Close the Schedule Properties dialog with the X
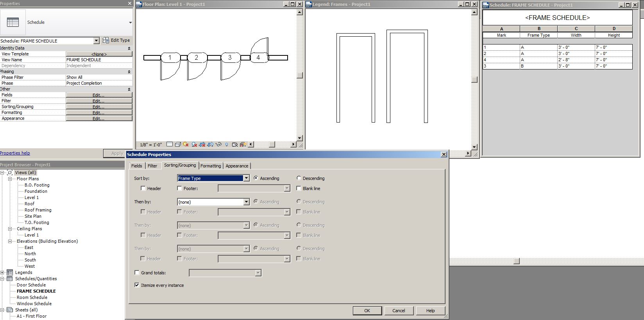This screenshot has width=644, height=320. pos(444,155)
